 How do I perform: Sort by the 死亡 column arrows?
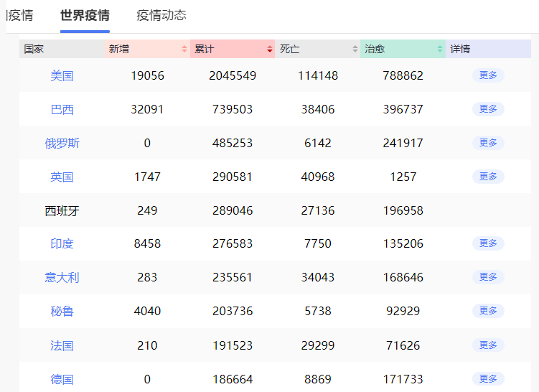355,49
